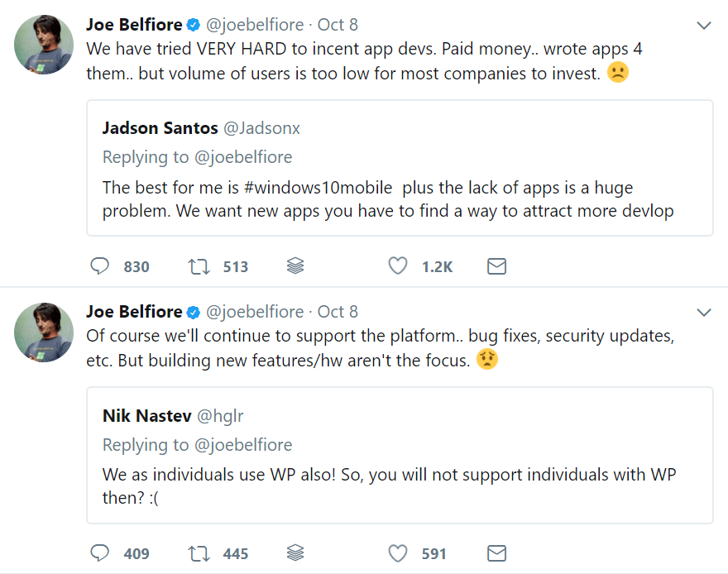Click the #windows10mobile hashtag

pos(318,188)
